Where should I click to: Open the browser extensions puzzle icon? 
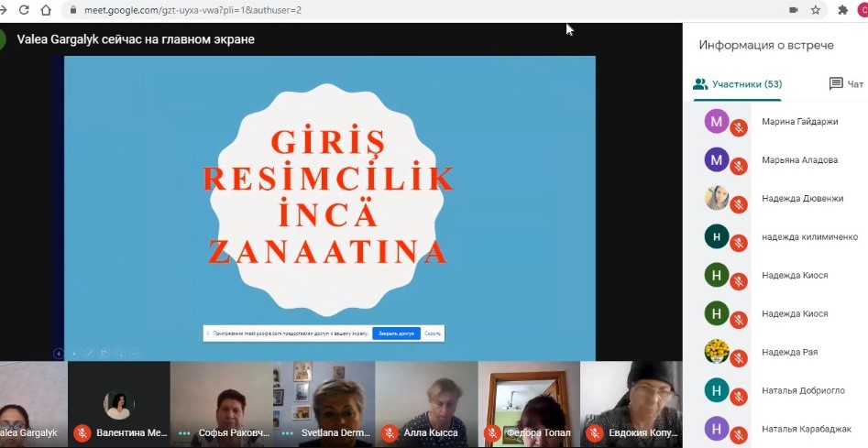pos(842,10)
